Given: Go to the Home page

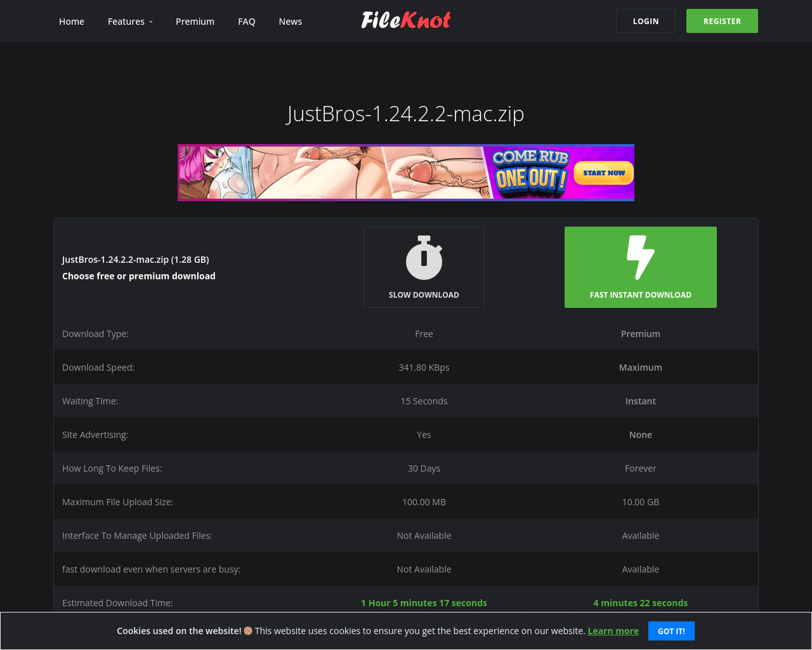Looking at the screenshot, I should tap(72, 22).
